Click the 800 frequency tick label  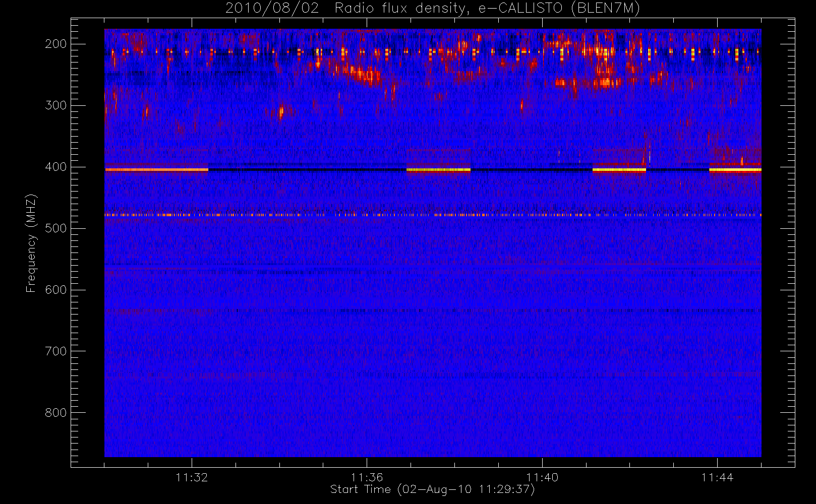click(55, 413)
